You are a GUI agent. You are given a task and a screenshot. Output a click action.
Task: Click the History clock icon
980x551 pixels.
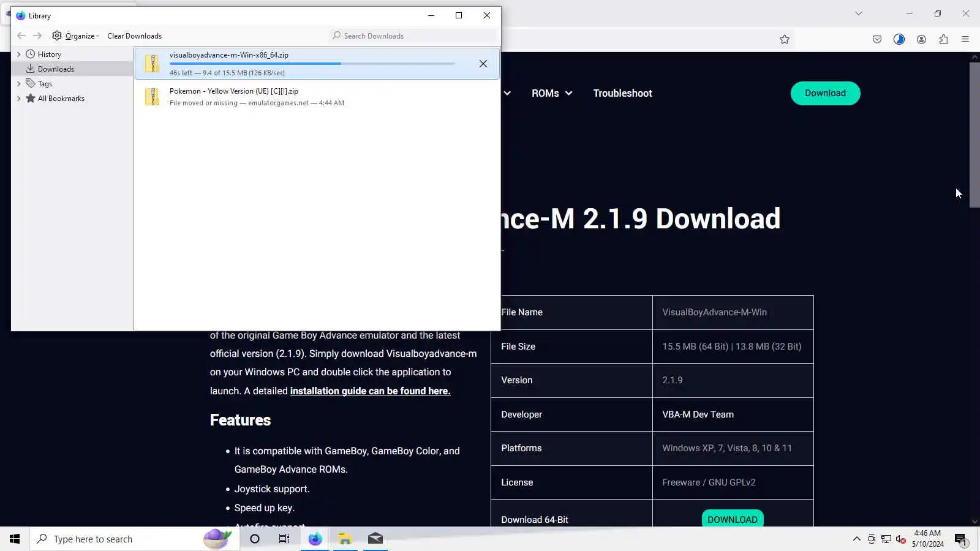[30, 54]
